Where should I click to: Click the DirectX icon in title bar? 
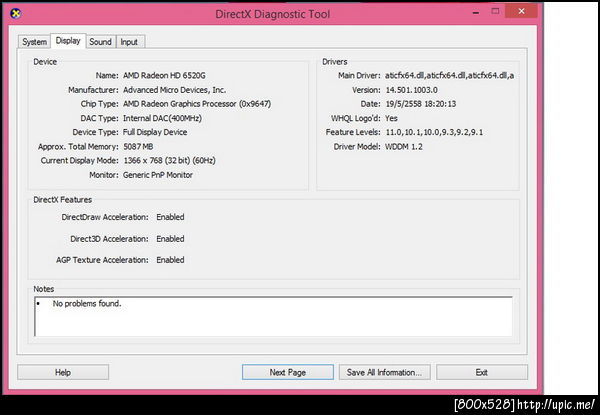(x=15, y=14)
